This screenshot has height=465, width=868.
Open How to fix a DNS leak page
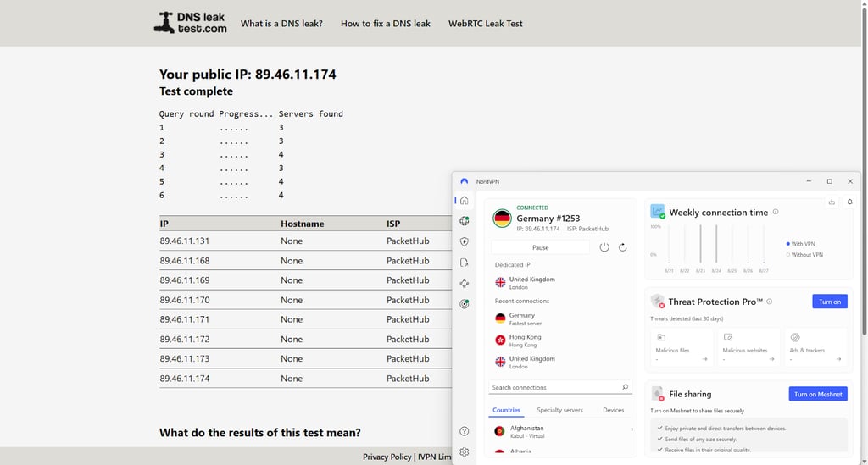pyautogui.click(x=386, y=23)
